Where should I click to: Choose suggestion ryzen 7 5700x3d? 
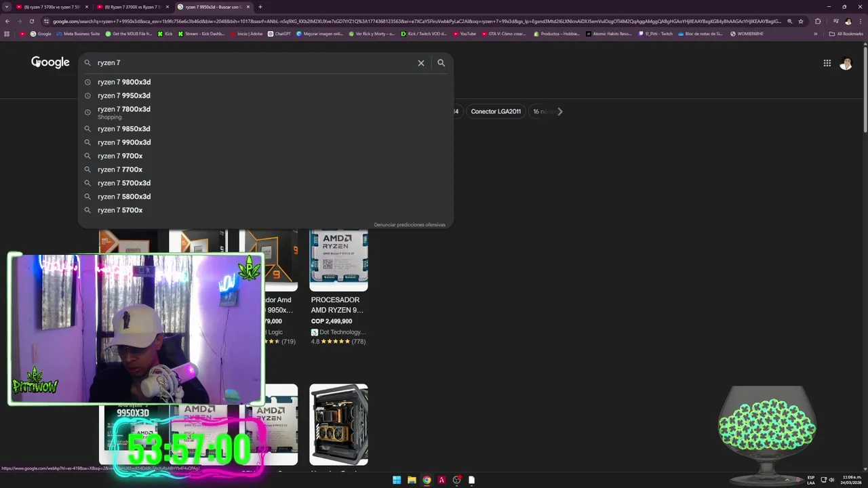(266, 183)
